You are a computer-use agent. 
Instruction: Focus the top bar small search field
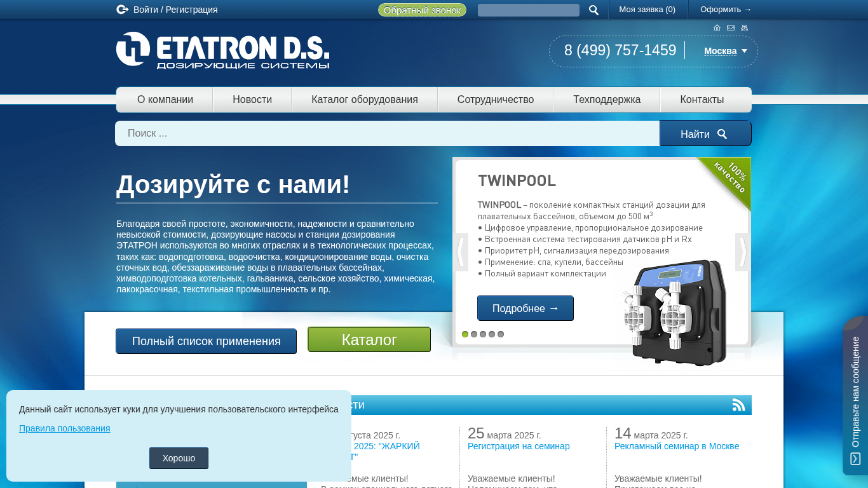click(529, 10)
